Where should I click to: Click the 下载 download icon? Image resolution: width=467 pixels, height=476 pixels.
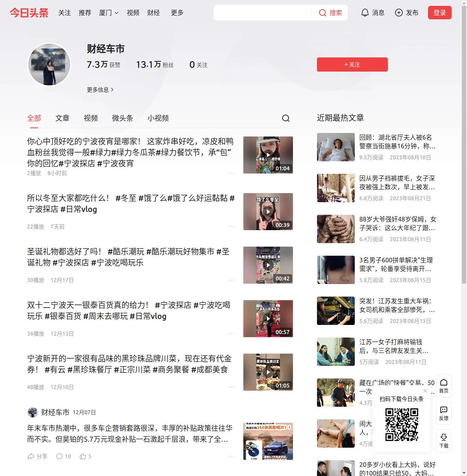pos(444,441)
